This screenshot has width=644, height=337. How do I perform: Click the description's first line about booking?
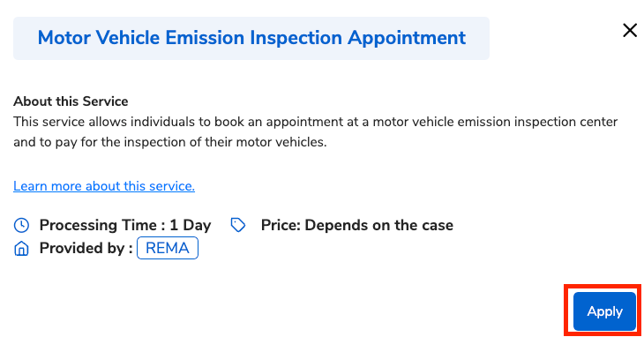point(315,122)
